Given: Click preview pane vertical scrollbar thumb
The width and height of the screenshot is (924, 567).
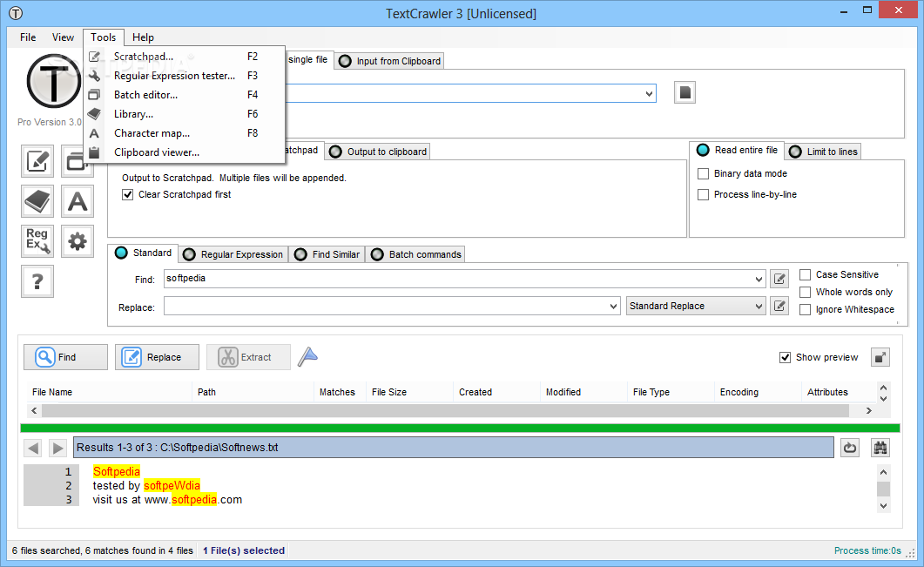Looking at the screenshot, I should tap(883, 489).
